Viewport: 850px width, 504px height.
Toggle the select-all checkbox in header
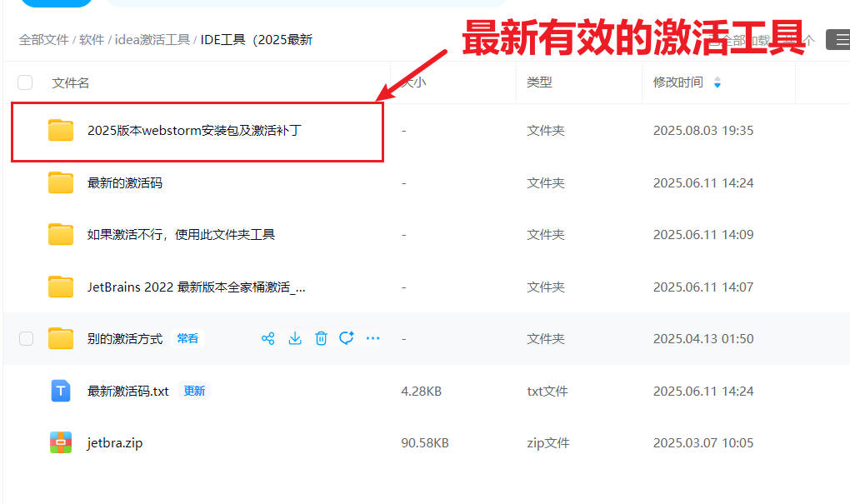[25, 82]
